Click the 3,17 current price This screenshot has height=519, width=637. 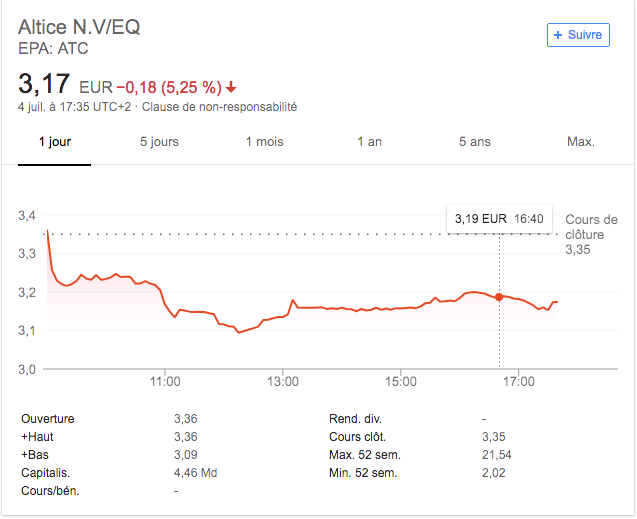point(44,83)
